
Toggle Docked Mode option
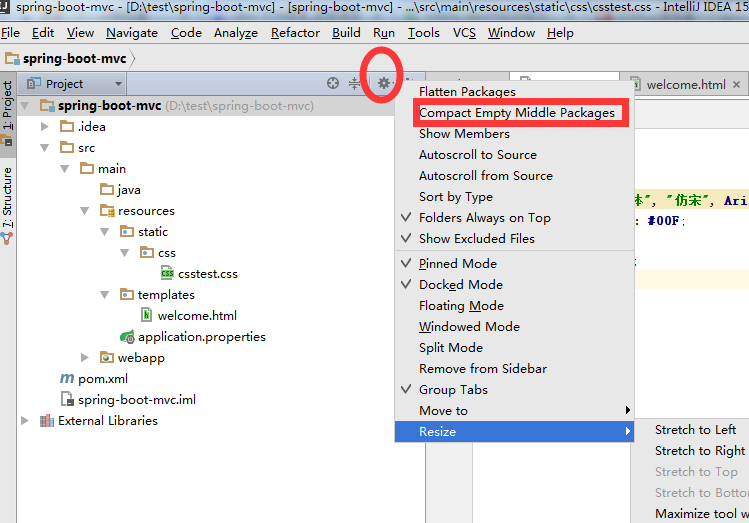tap(514, 285)
